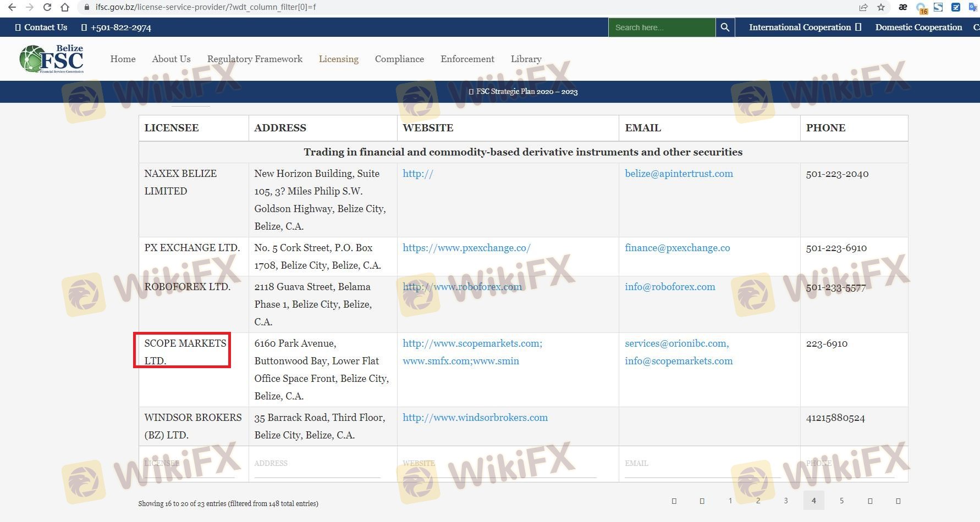Click the Belize FSC logo
The image size is (980, 522).
tap(52, 59)
